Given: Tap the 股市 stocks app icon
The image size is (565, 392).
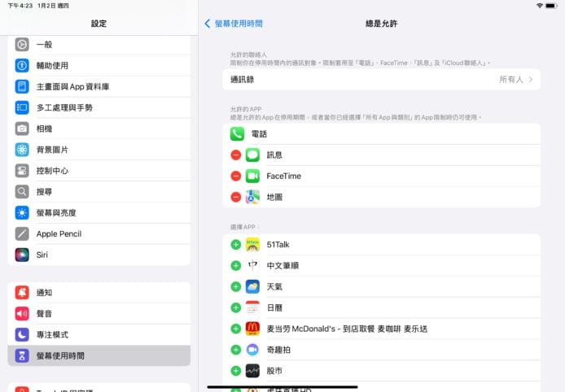Looking at the screenshot, I should (252, 371).
